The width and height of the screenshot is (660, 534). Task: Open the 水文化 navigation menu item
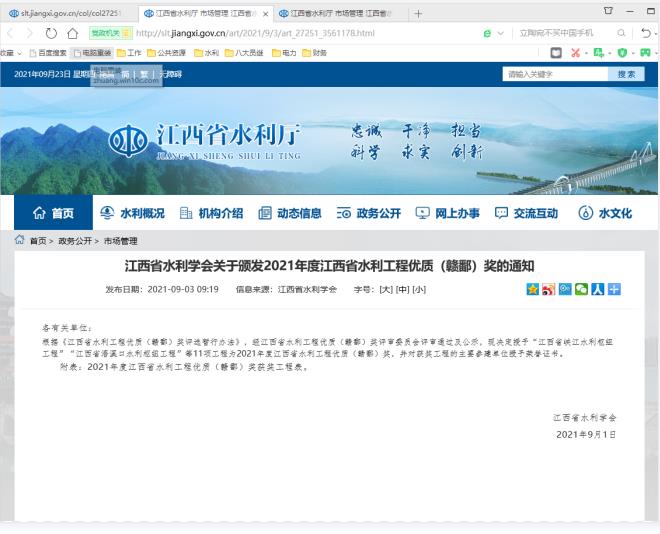click(605, 213)
